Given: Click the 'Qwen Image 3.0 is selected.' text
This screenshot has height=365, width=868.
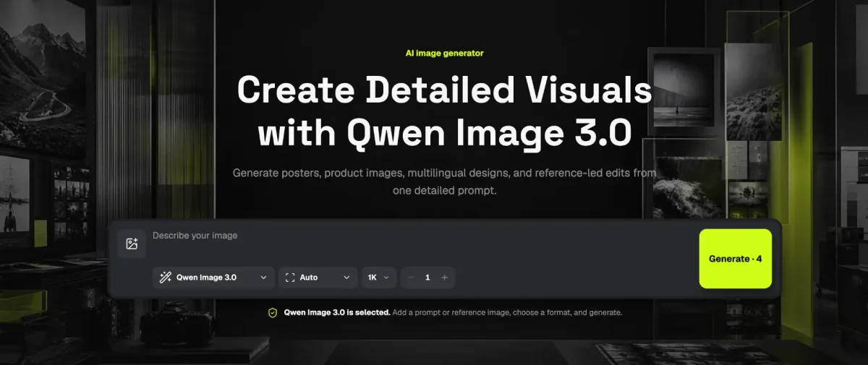Looking at the screenshot, I should tap(337, 313).
